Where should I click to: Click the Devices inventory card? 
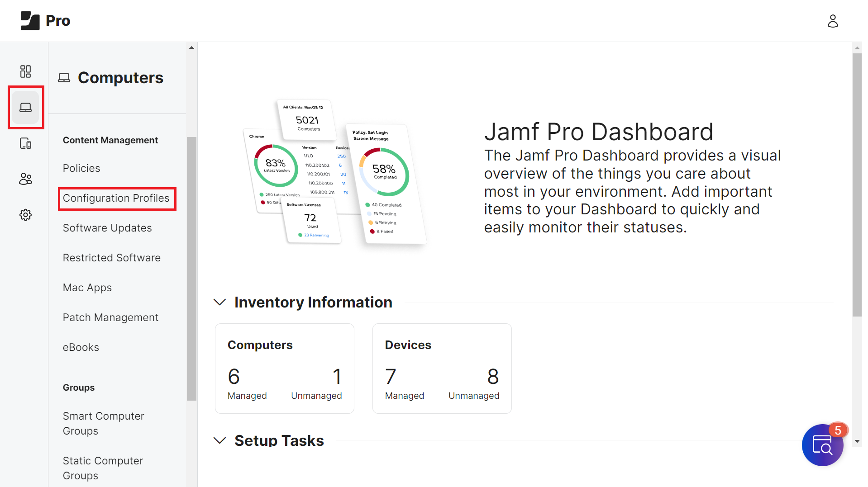pyautogui.click(x=442, y=368)
